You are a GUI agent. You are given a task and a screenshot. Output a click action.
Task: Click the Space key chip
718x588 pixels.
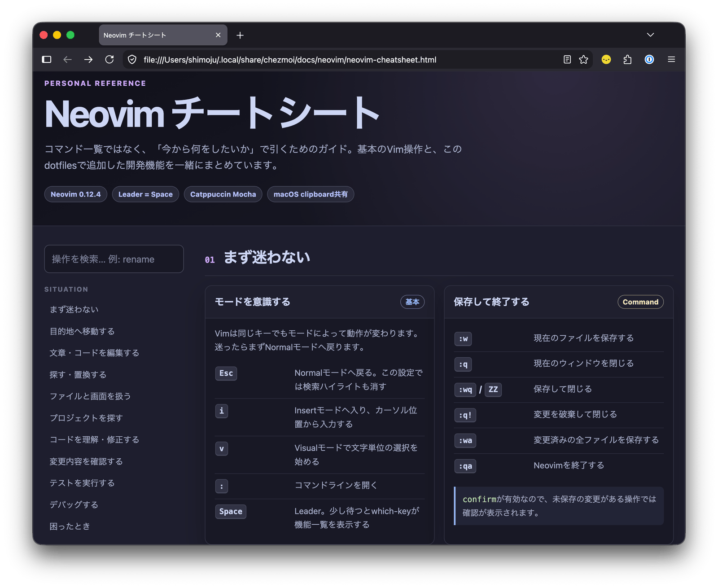(231, 512)
